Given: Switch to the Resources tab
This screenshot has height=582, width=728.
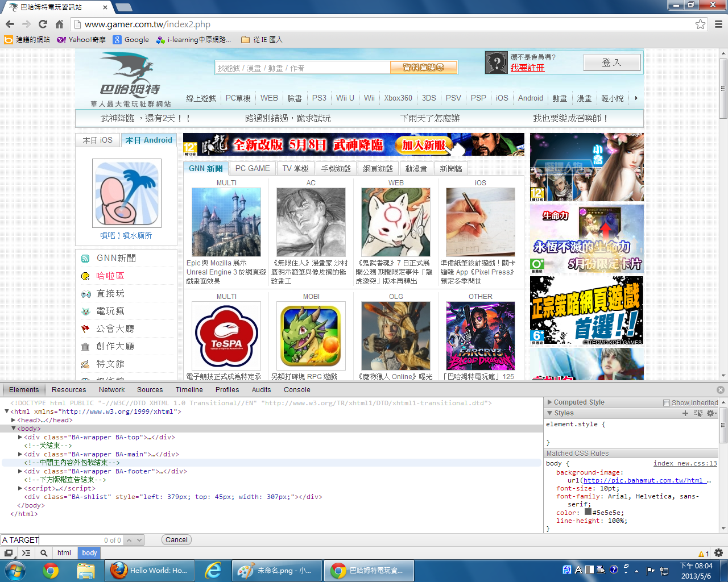Looking at the screenshot, I should point(69,390).
